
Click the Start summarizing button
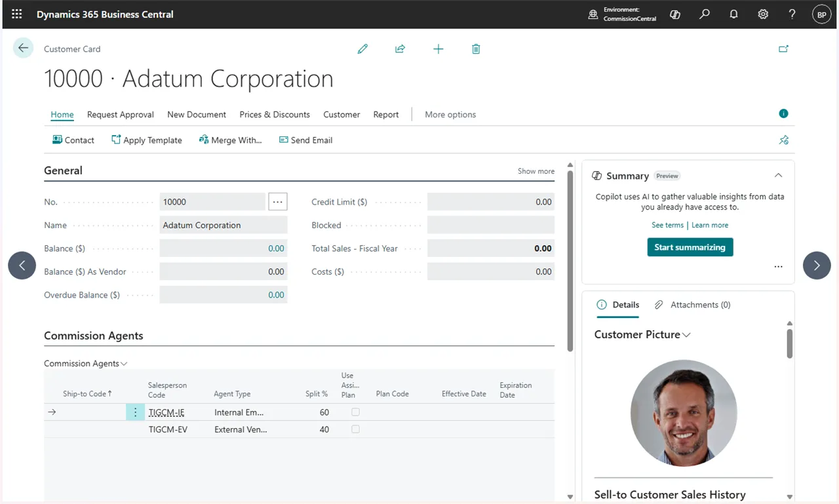pyautogui.click(x=690, y=247)
